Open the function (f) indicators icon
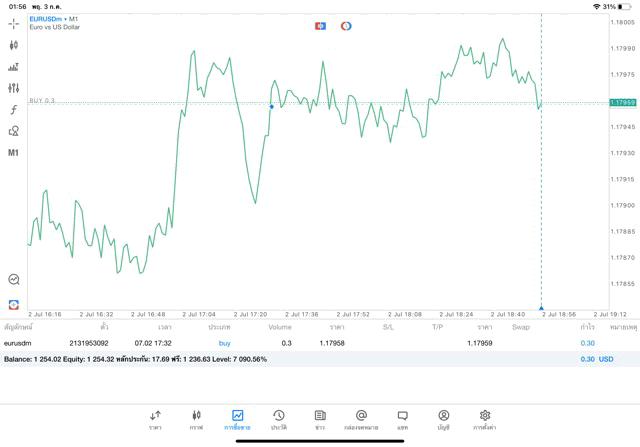640x447 pixels. 14,110
